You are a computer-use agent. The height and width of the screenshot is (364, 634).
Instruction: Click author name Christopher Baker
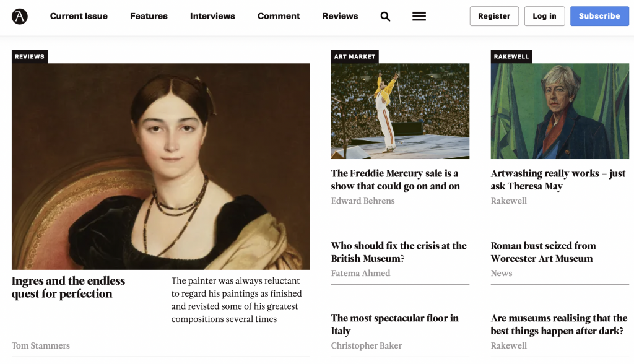coord(367,345)
